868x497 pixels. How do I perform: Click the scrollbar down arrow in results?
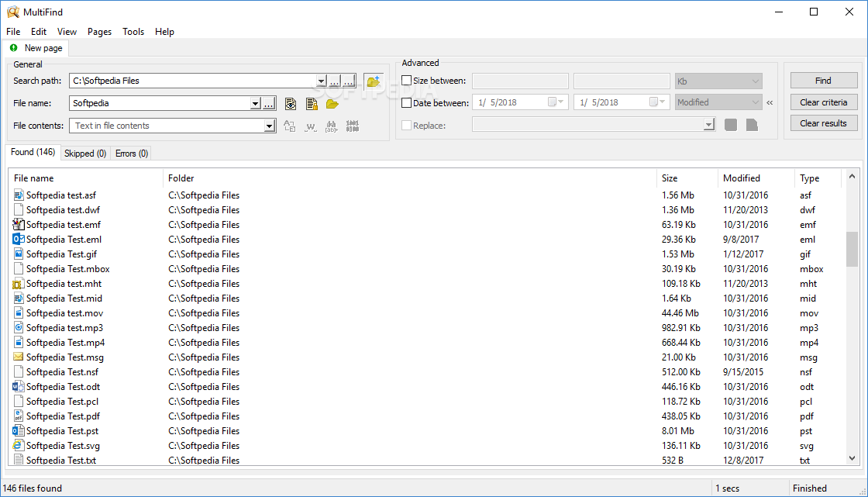pyautogui.click(x=852, y=458)
